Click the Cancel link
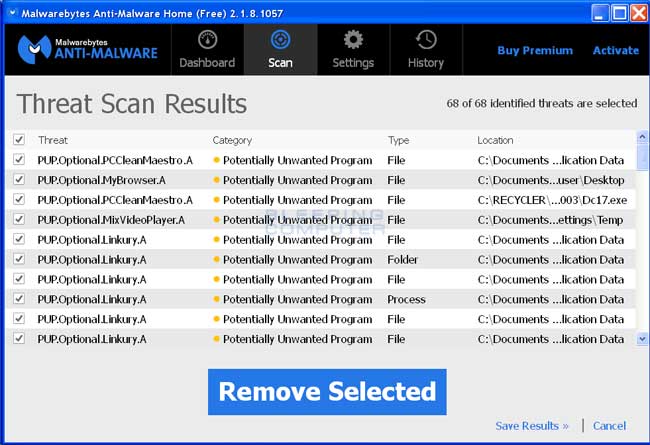Image resolution: width=650 pixels, height=445 pixels. point(609,426)
